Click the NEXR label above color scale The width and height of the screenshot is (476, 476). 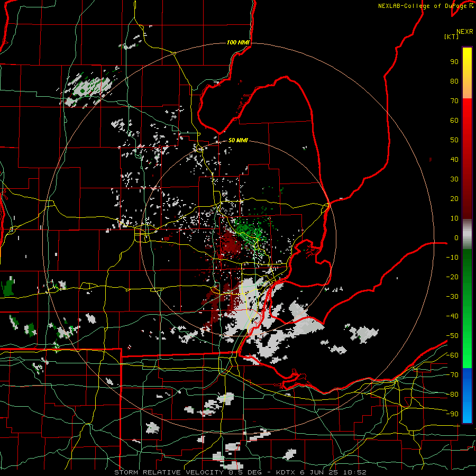click(x=465, y=32)
